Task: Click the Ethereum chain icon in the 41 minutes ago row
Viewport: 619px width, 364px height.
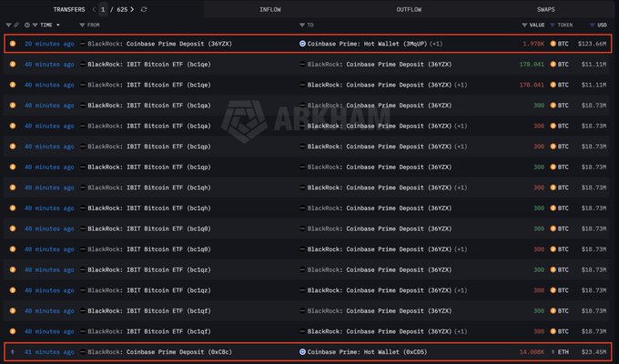Action: point(13,352)
